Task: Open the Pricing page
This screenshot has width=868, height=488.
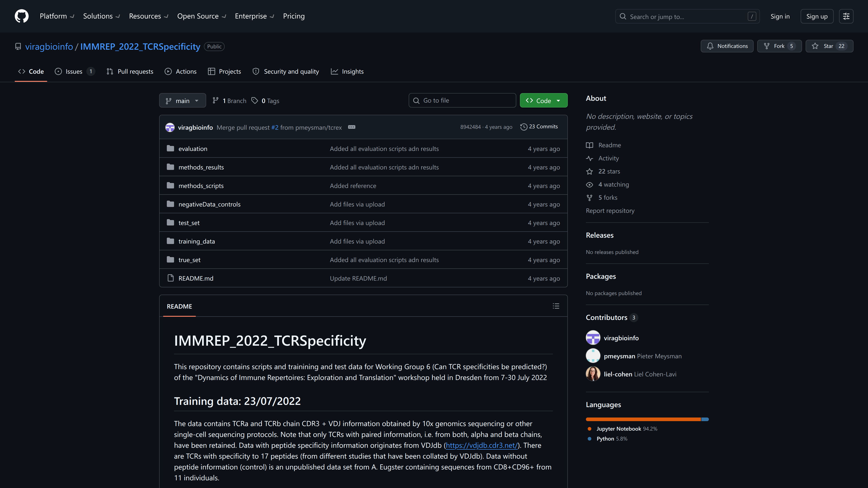Action: click(294, 16)
